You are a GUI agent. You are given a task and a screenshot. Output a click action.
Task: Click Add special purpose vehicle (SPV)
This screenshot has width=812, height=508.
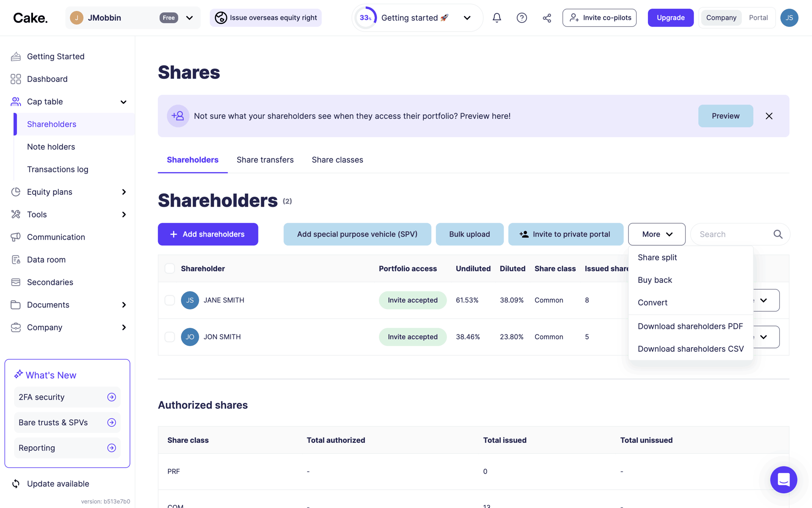[x=357, y=234]
